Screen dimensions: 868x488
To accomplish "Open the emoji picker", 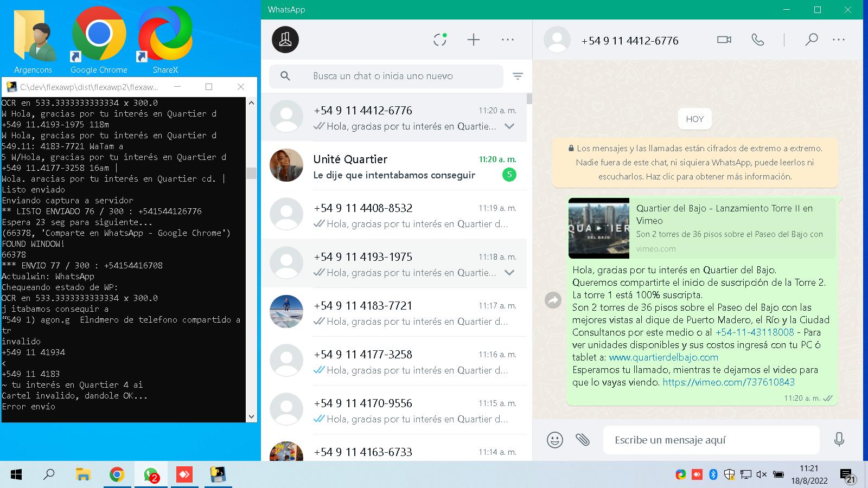I will click(x=554, y=440).
